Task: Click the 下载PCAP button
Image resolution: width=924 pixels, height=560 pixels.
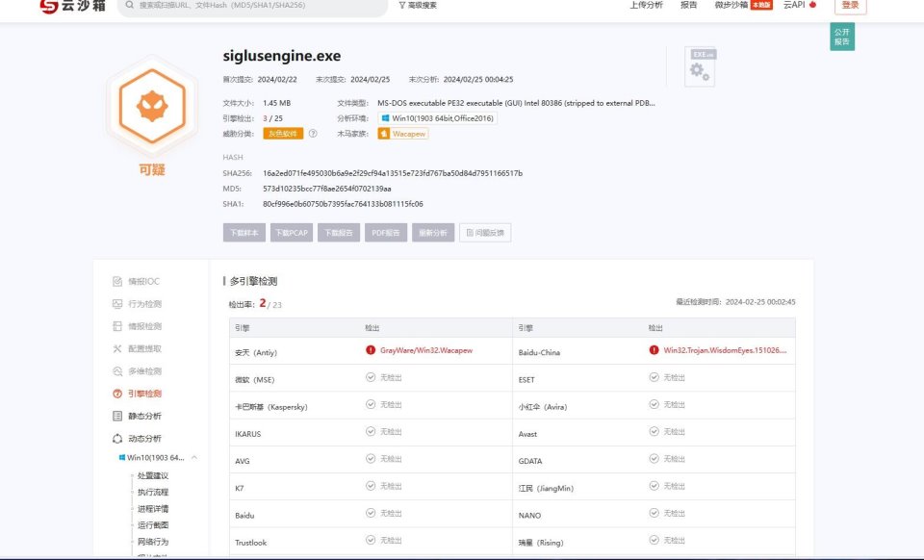Action: (x=292, y=233)
